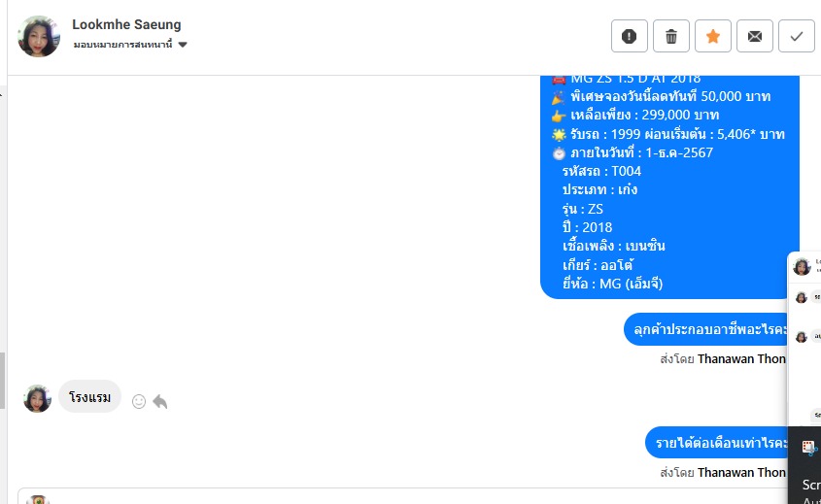
Task: Mark as unread using envelope icon
Action: (754, 37)
